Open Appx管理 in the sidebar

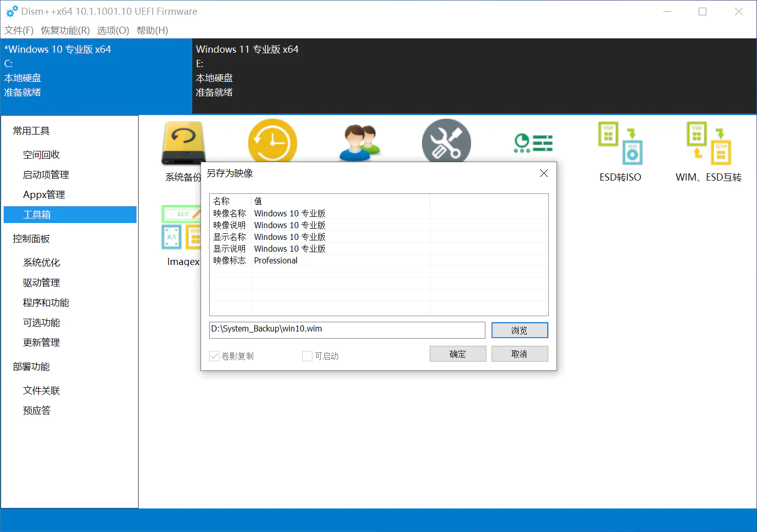click(x=44, y=194)
